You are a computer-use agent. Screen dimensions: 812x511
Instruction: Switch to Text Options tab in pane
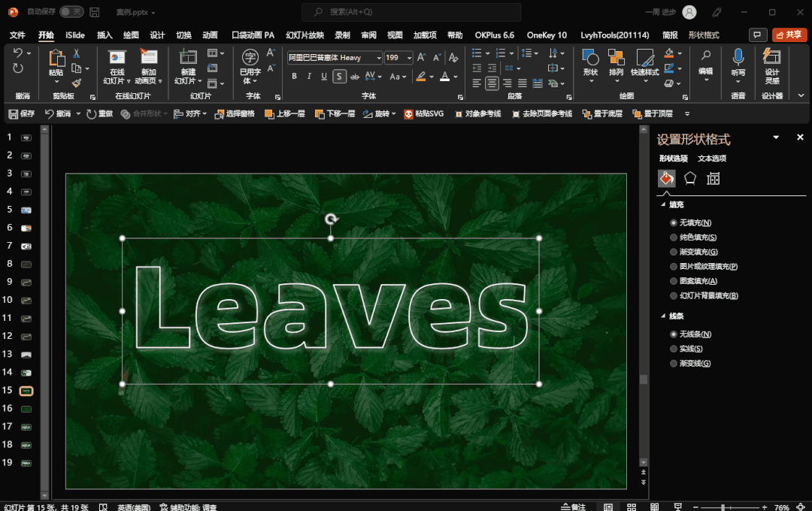point(711,159)
